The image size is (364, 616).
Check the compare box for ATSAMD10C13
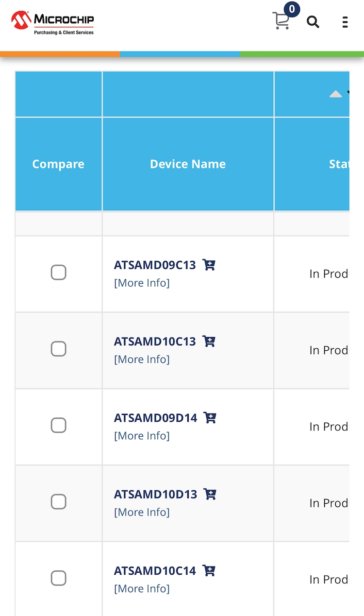(59, 349)
